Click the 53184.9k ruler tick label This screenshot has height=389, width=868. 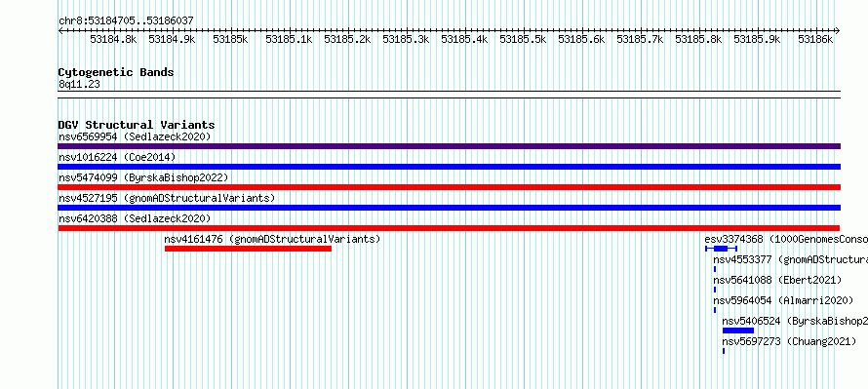pos(173,39)
